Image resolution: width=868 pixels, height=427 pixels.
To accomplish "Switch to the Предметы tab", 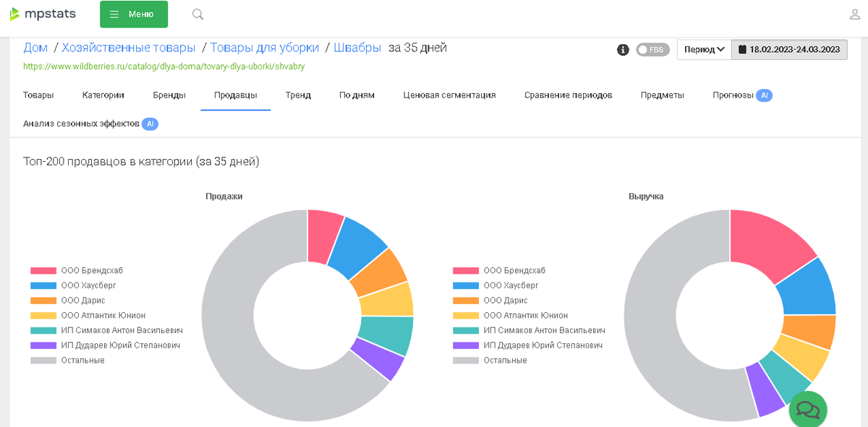I will (663, 95).
